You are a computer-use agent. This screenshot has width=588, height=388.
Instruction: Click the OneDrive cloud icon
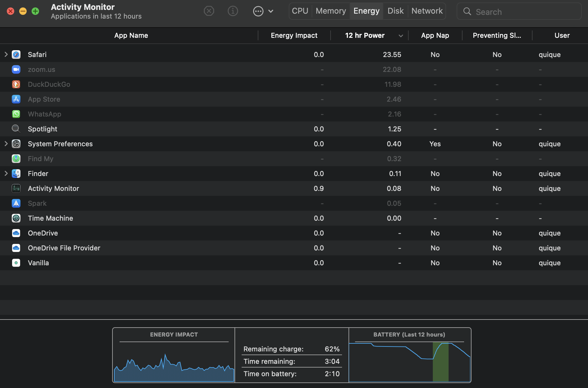click(16, 233)
